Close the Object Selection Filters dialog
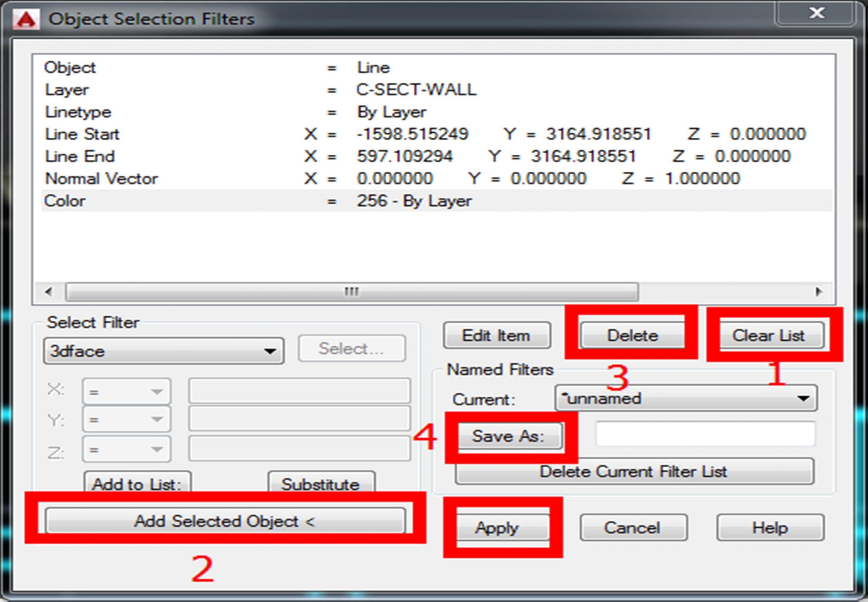 point(816,14)
